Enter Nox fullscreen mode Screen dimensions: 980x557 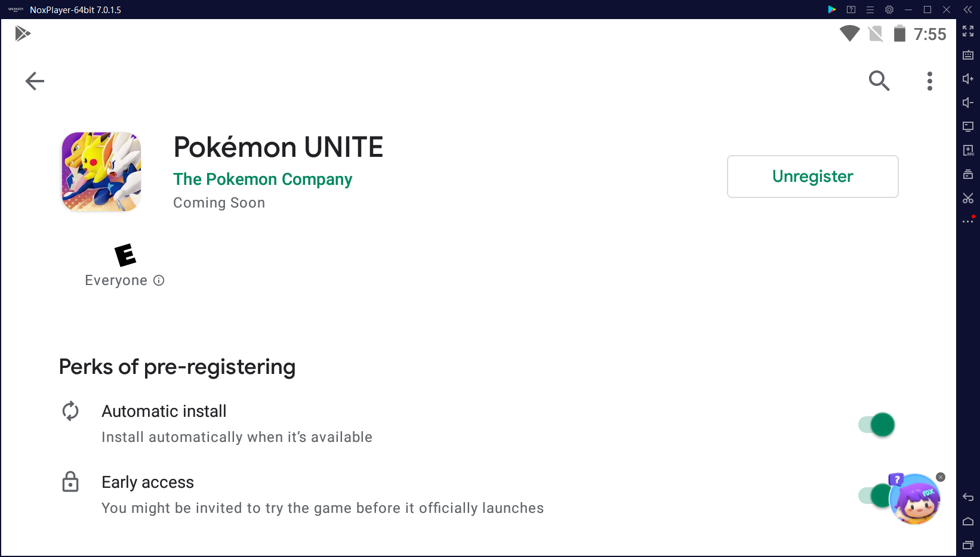968,31
